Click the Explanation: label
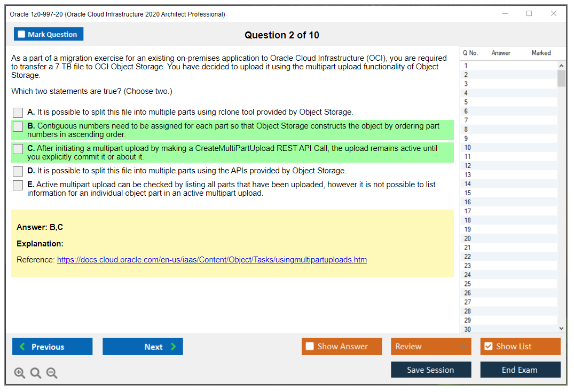 [40, 244]
